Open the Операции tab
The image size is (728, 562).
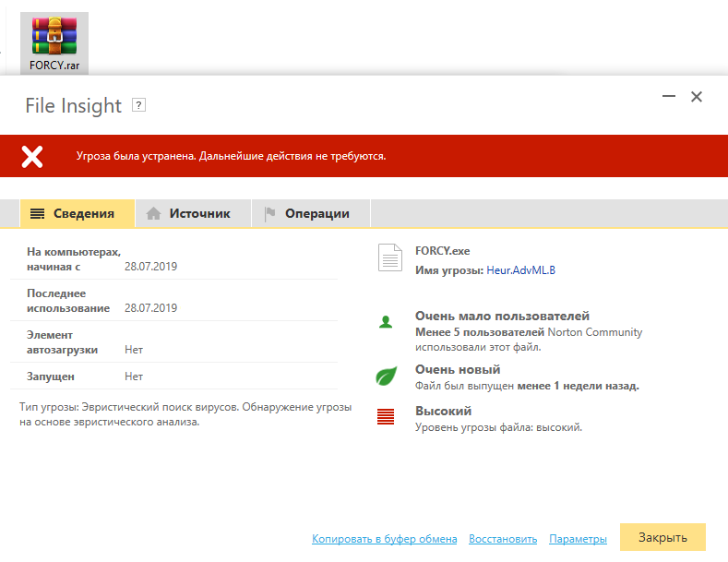pyautogui.click(x=311, y=214)
